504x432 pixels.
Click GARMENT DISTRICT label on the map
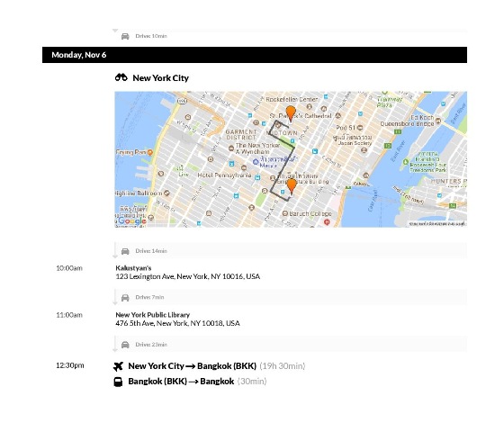pyautogui.click(x=241, y=135)
